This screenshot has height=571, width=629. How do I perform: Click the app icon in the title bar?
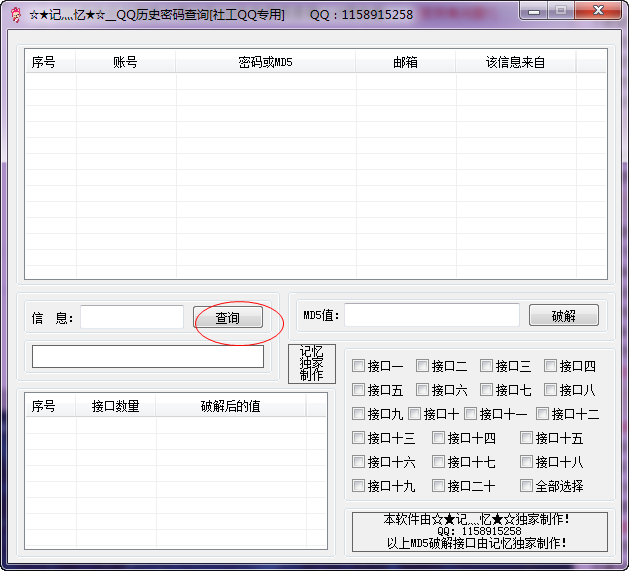(x=16, y=15)
